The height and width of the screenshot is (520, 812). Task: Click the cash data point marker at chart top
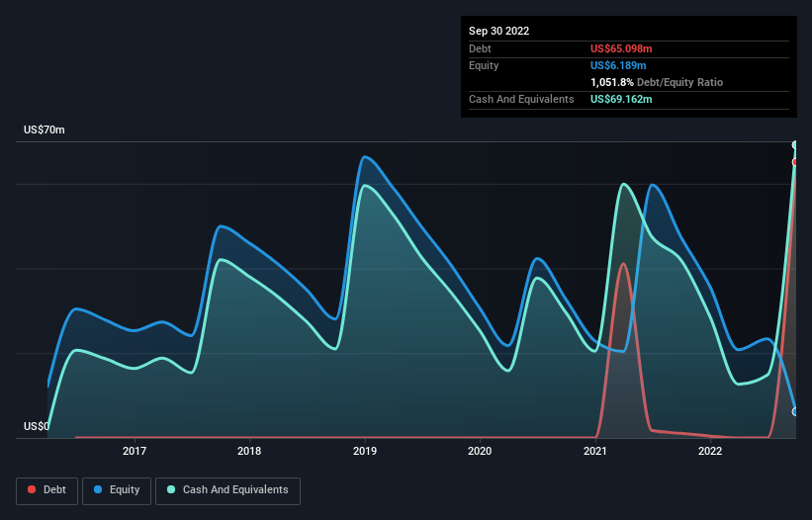click(795, 145)
